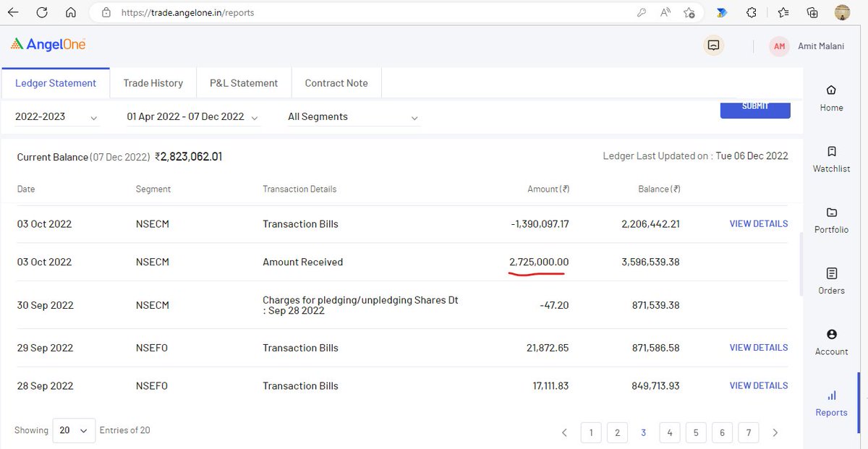868x449 pixels.
Task: Open the feedback chat icon
Action: pyautogui.click(x=714, y=46)
